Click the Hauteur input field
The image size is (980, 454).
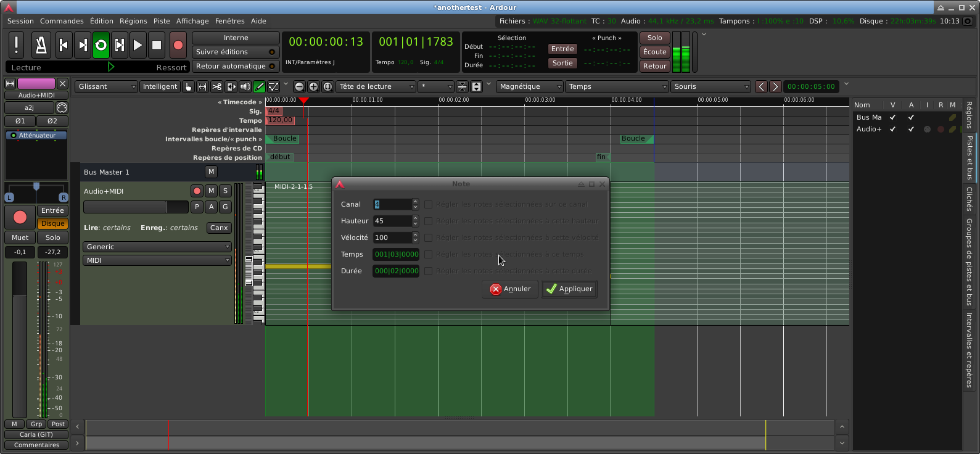click(x=392, y=221)
